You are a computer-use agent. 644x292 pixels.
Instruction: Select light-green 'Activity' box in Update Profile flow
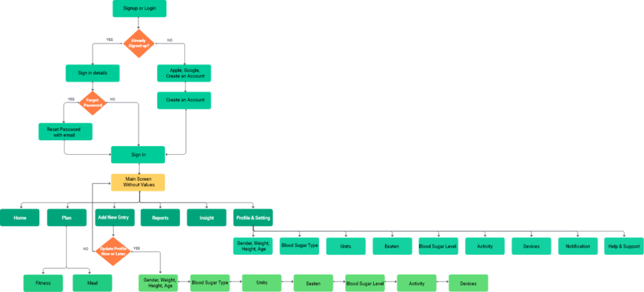click(x=416, y=283)
